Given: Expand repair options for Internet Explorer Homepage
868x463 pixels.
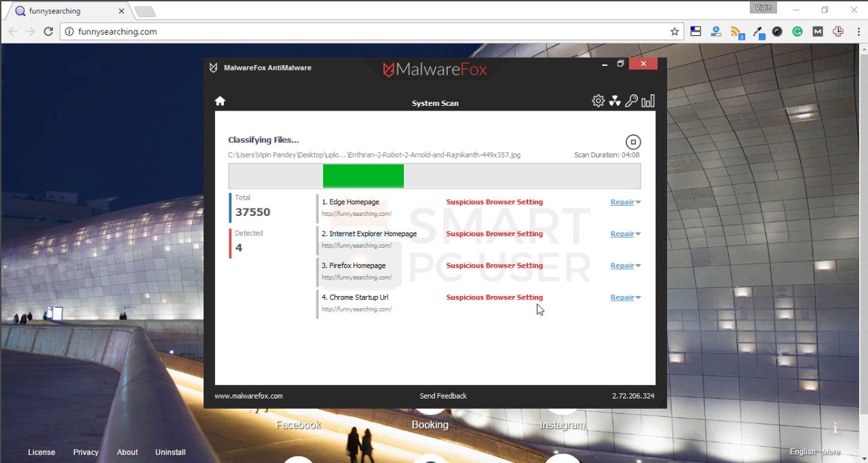Looking at the screenshot, I should click(639, 234).
